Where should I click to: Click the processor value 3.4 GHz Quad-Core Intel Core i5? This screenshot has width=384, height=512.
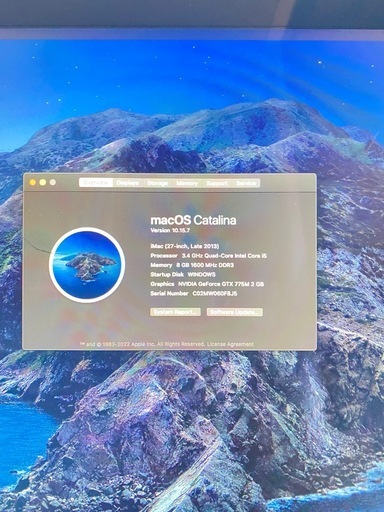tap(224, 256)
